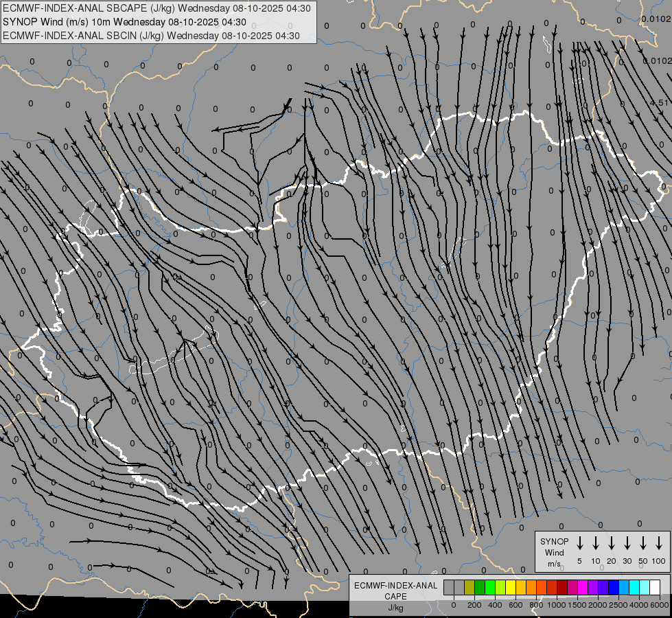This screenshot has width=672, height=618.
Task: Select the sky blue swatch after the 2500 tick
Action: click(625, 587)
